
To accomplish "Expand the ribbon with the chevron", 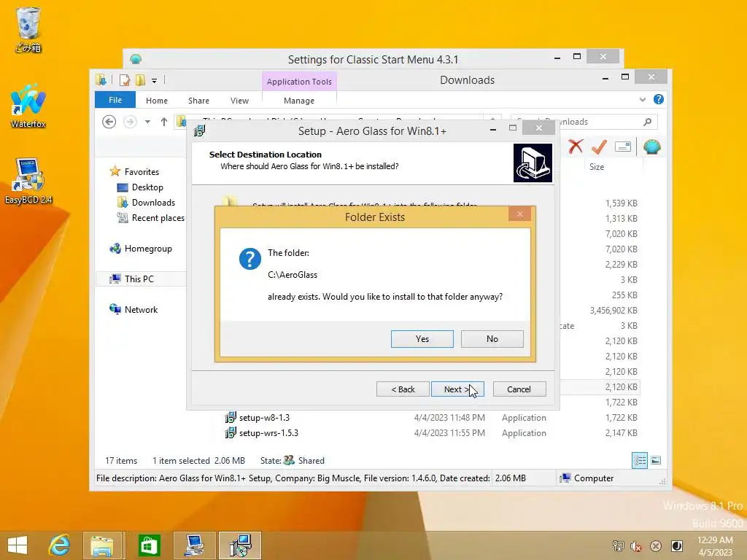I will (643, 99).
